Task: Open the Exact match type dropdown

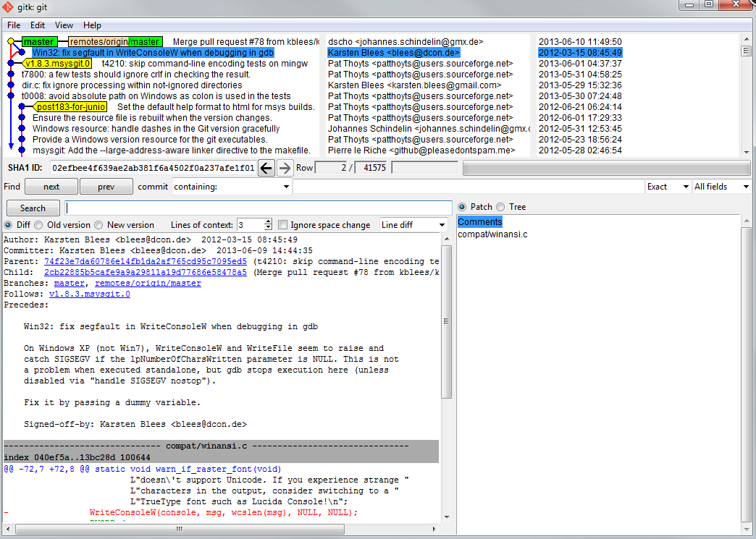Action: coord(668,187)
